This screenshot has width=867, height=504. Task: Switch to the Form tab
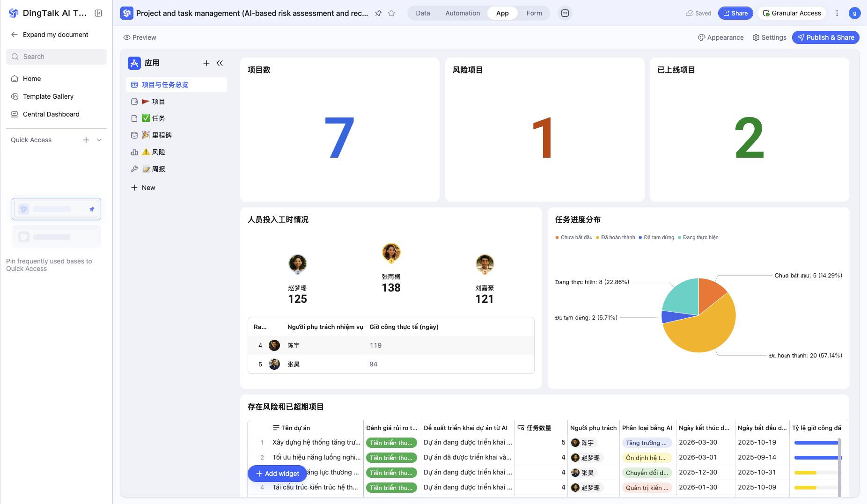534,13
